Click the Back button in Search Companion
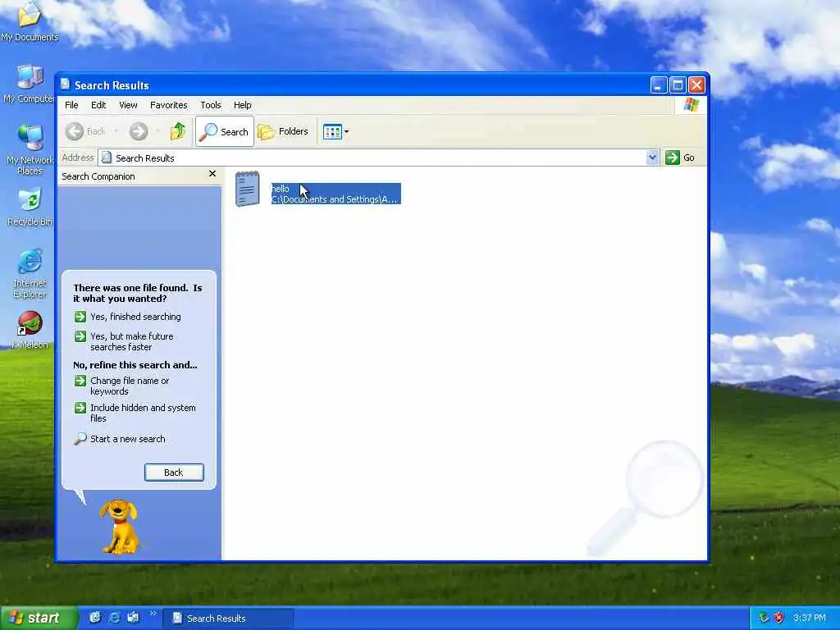Screen dimensions: 840x630 click(x=174, y=472)
